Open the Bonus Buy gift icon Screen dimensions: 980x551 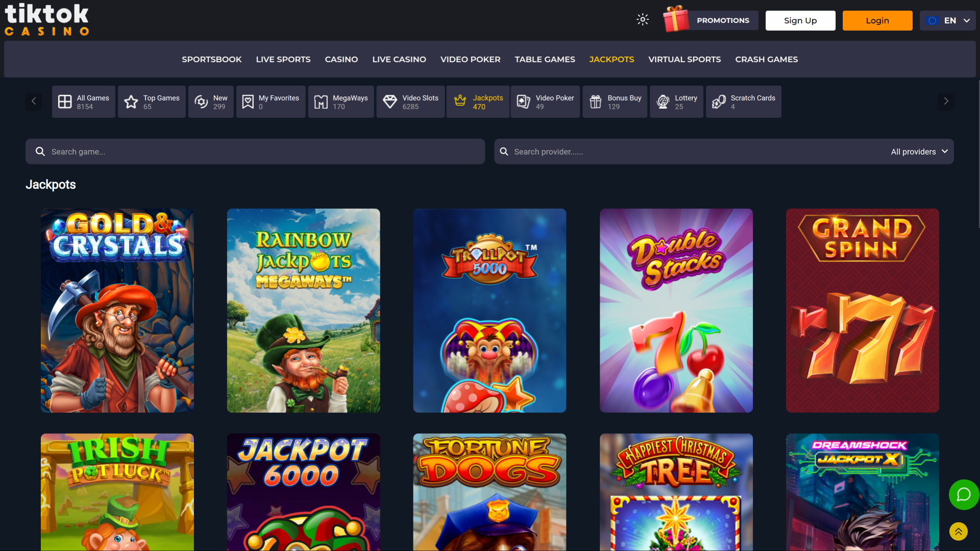click(x=596, y=102)
